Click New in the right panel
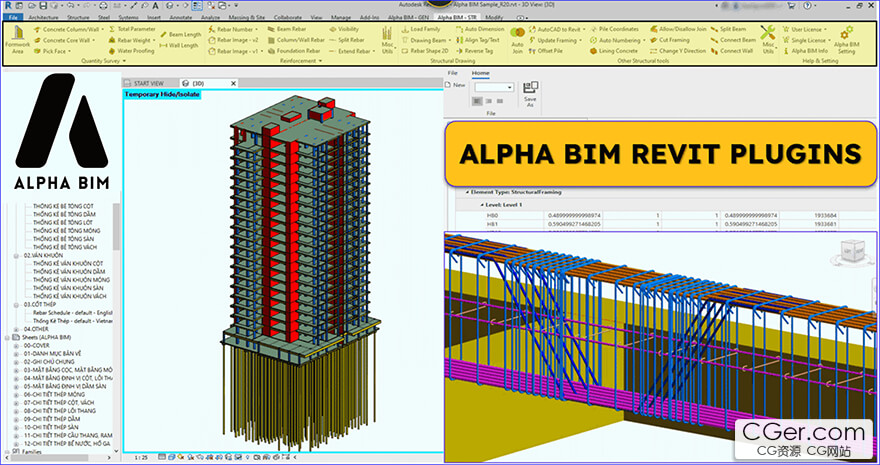The height and width of the screenshot is (465, 880). [455, 85]
